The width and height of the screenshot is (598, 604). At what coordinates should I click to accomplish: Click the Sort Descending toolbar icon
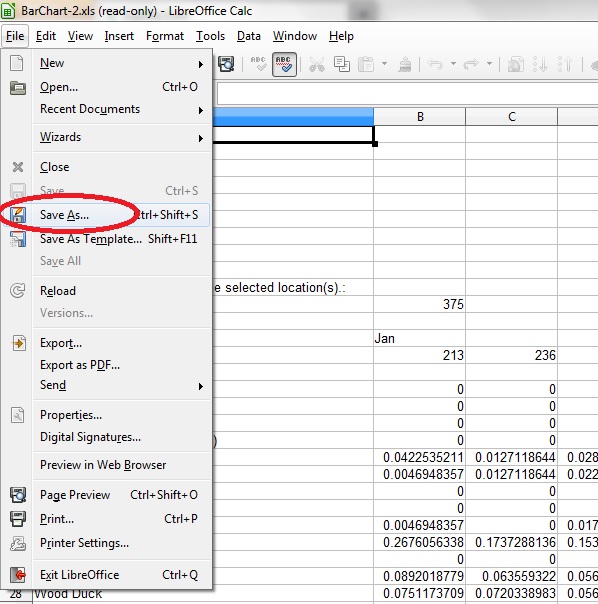pyautogui.click(x=564, y=64)
